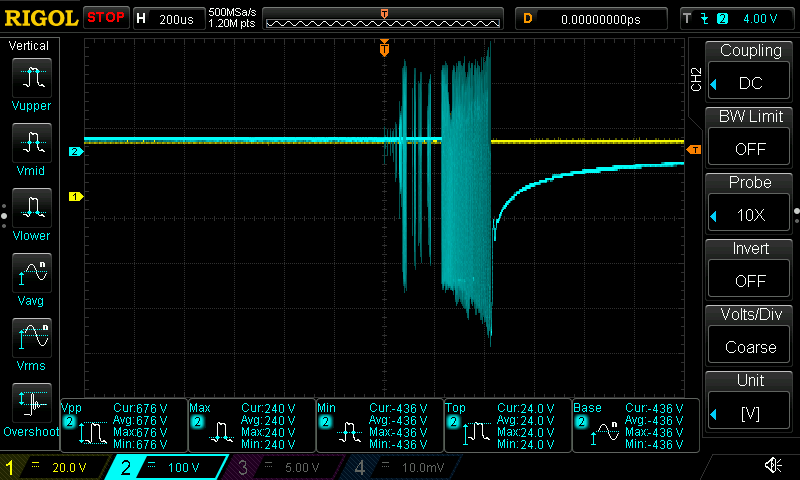
Task: Click the CH2 side menu label
Action: coord(696,79)
